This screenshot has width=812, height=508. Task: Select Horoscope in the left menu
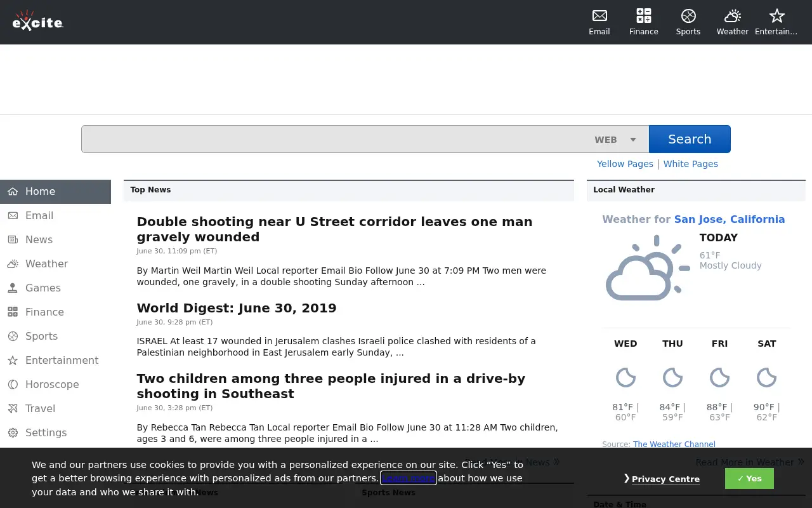pos(55,384)
